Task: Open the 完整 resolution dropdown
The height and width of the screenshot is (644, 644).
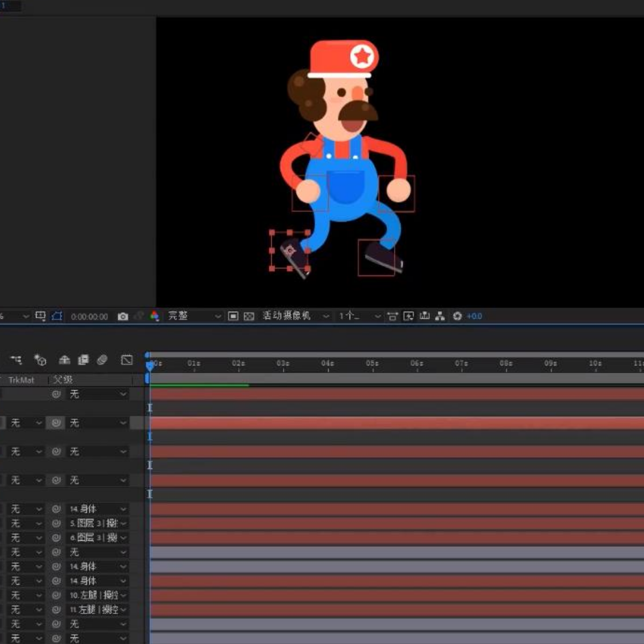Action: click(194, 316)
